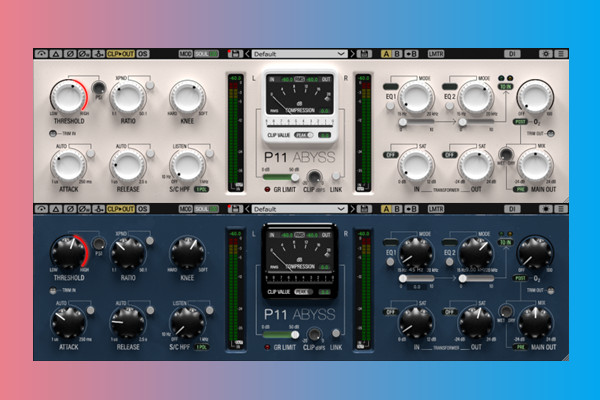Open the Default preset dropdown in the dark plugin
This screenshot has width=600, height=400.
[299, 209]
